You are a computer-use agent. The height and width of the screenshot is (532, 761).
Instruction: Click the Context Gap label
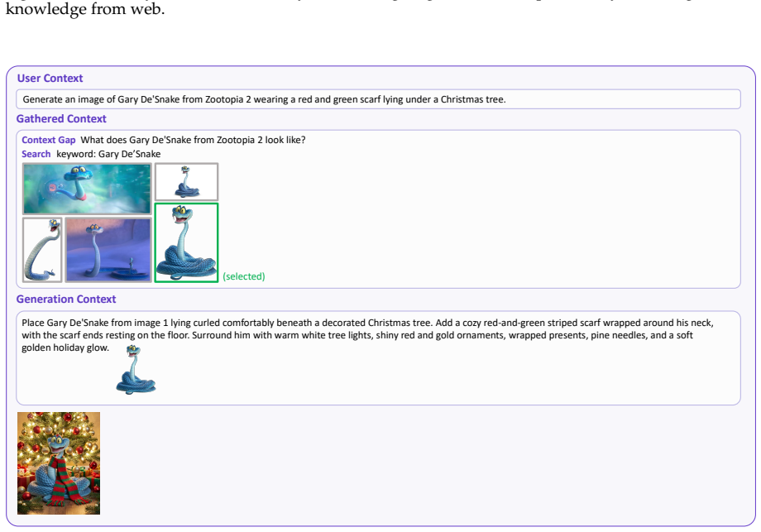(x=49, y=140)
